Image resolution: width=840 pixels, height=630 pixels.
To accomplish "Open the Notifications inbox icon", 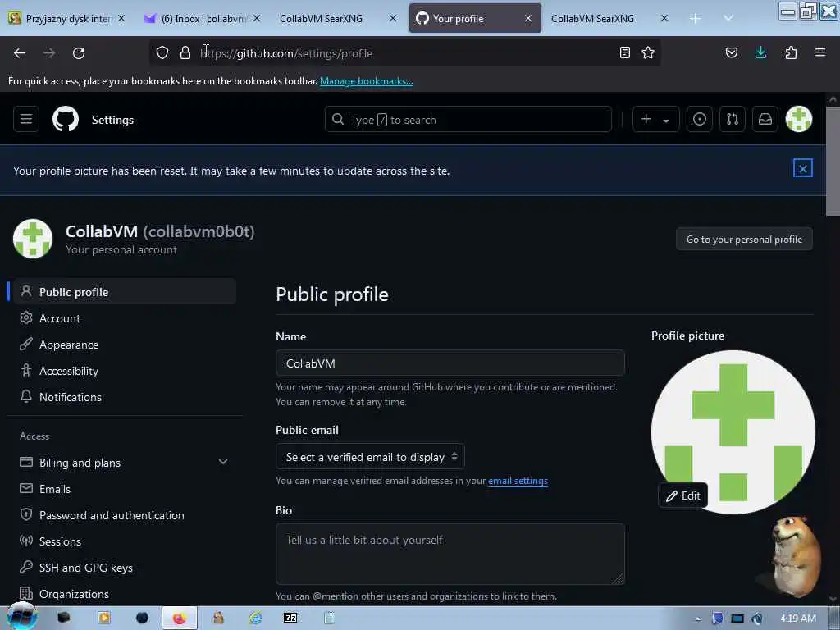I will pyautogui.click(x=765, y=119).
